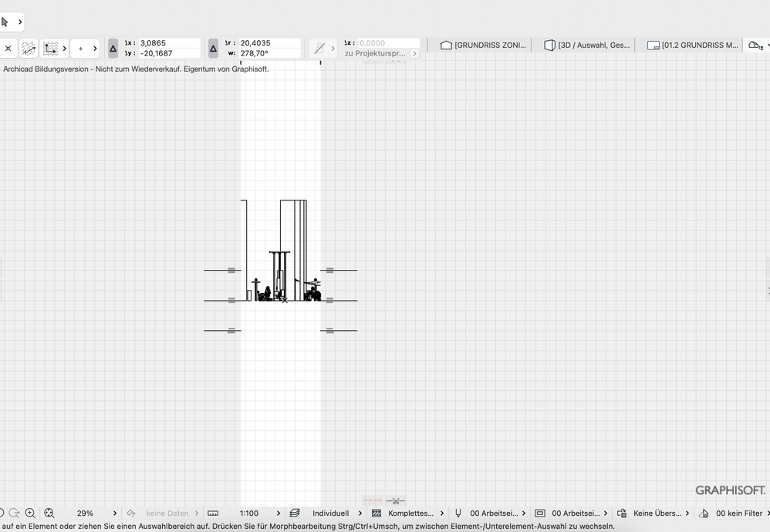Click the Komplettes... structure display label

(411, 513)
